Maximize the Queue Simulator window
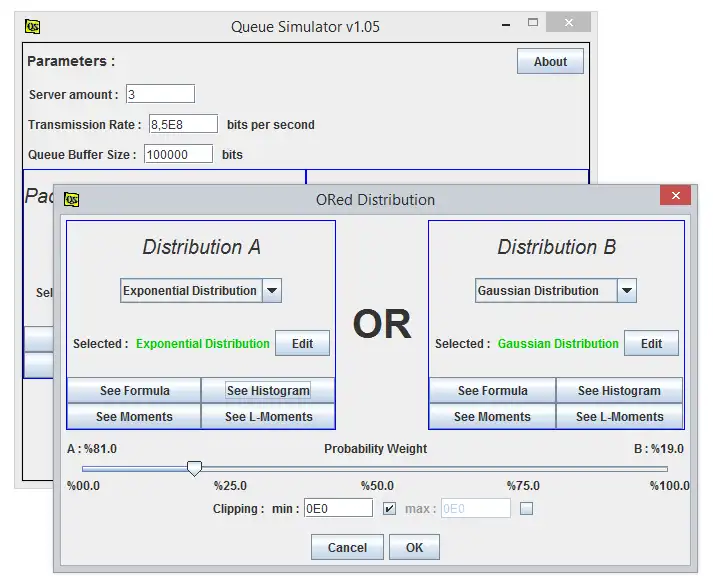Viewport: 713px width, 583px height. coord(532,22)
